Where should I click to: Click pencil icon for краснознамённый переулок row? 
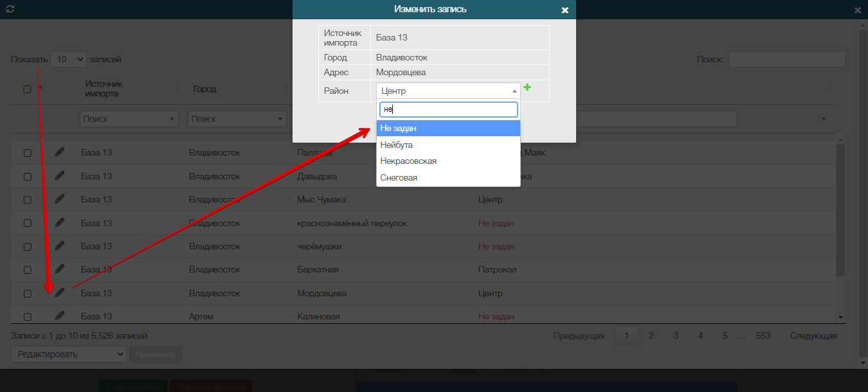click(60, 222)
